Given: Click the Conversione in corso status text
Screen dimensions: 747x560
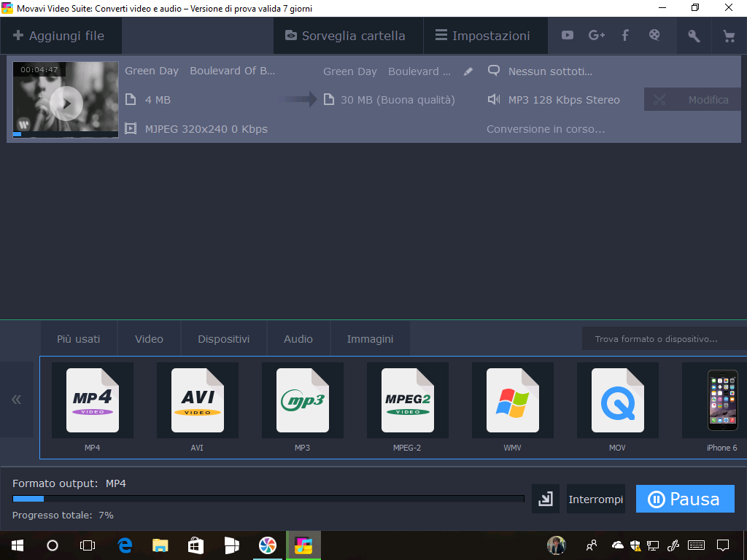Looking at the screenshot, I should [546, 129].
